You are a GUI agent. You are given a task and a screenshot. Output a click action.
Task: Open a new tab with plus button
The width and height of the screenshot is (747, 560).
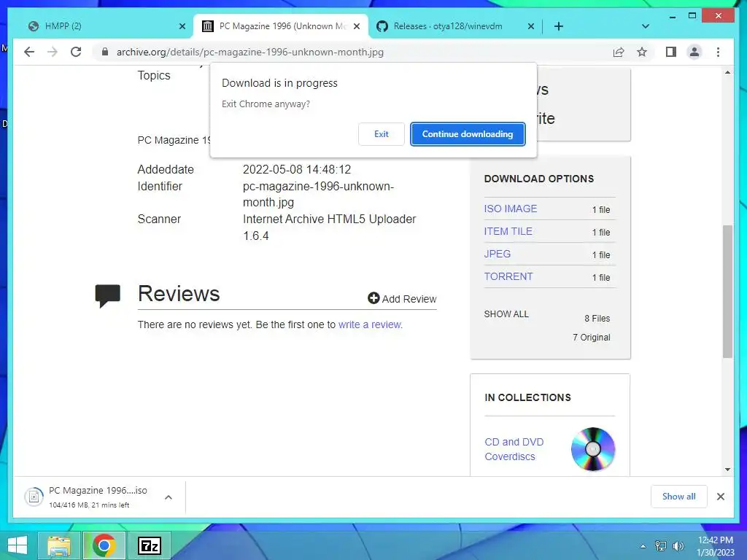coord(558,26)
